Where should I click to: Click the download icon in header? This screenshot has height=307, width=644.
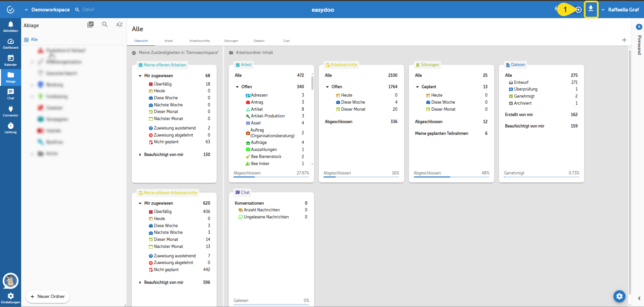pos(591,9)
